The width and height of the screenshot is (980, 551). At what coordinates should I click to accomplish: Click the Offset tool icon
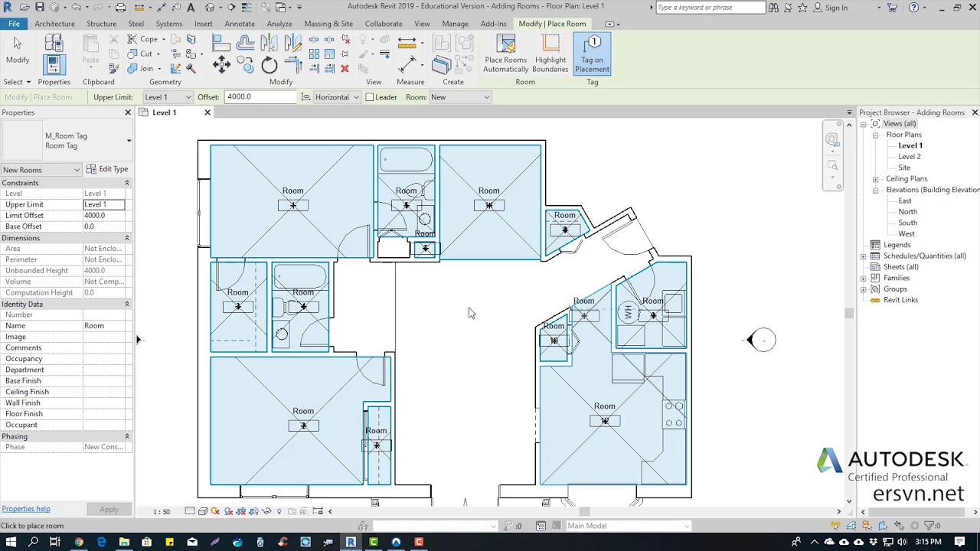point(245,42)
